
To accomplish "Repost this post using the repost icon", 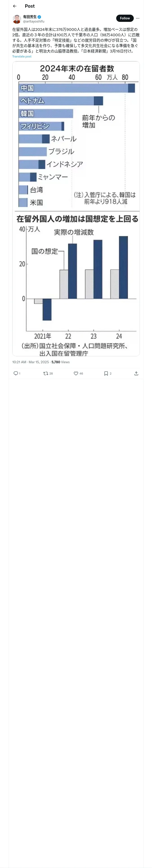I will click(45, 373).
